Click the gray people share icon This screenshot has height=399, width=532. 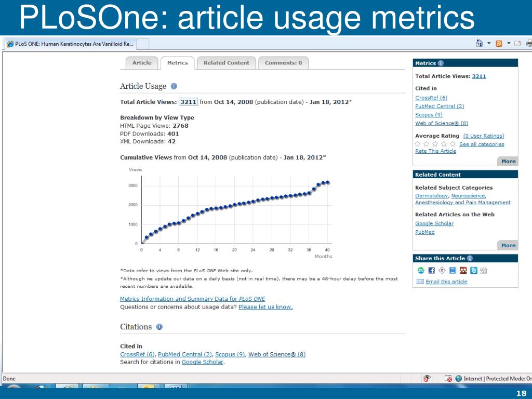point(484,270)
